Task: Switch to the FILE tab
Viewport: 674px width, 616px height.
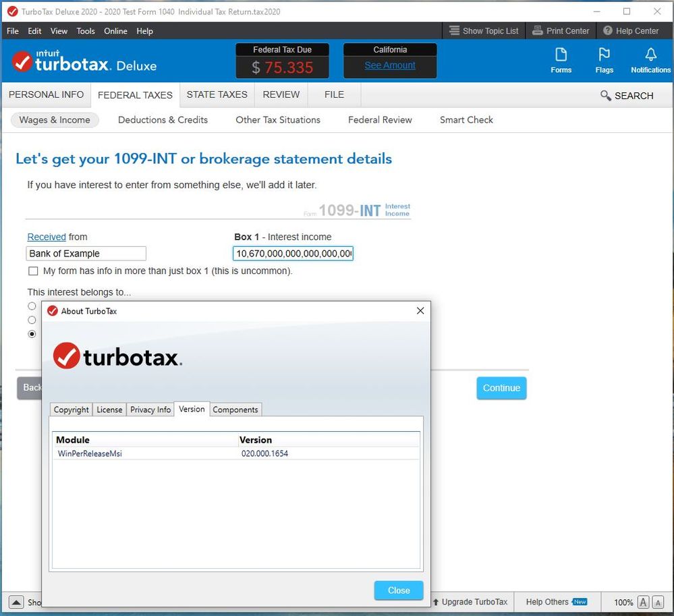Action: coord(334,94)
